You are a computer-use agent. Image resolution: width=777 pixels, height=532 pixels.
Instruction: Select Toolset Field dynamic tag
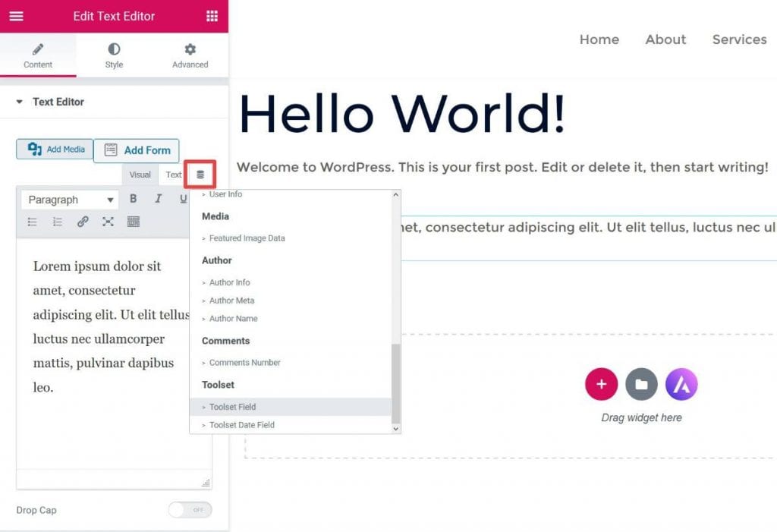[232, 407]
